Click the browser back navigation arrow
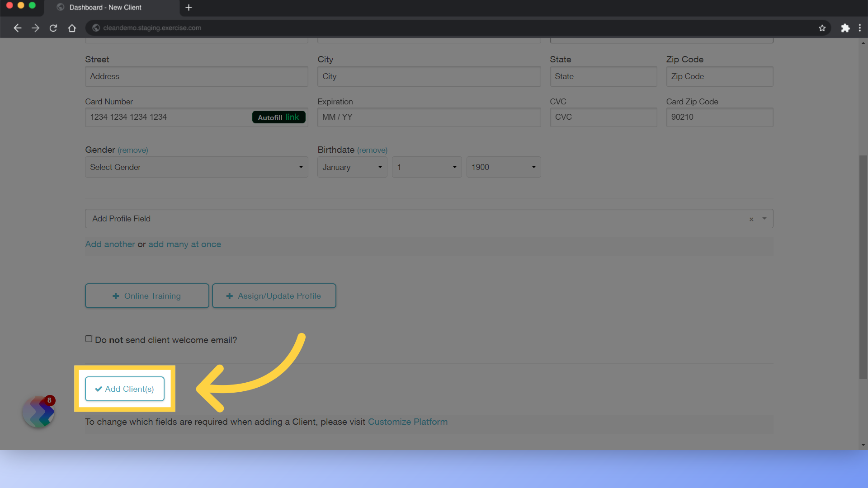The height and width of the screenshot is (488, 868). click(x=17, y=28)
